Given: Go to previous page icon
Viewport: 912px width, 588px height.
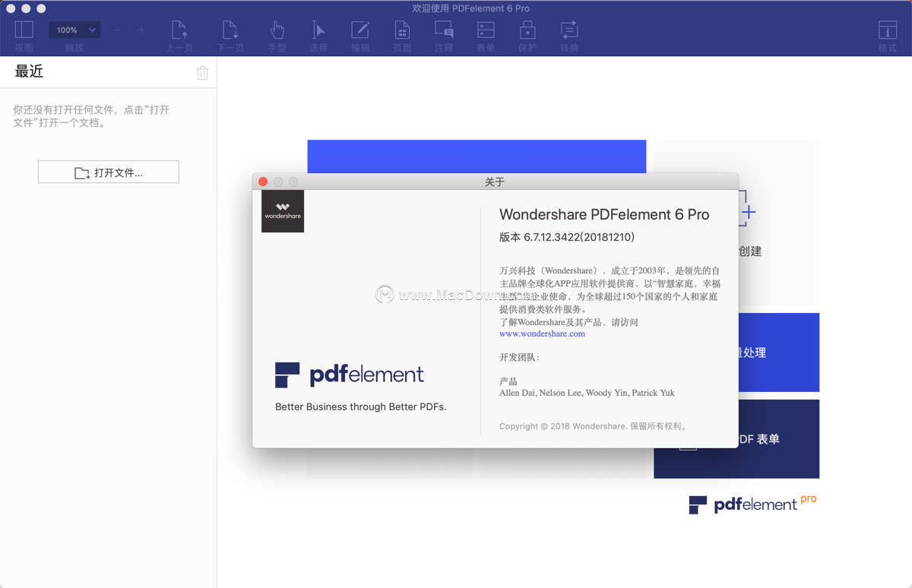Looking at the screenshot, I should pos(179,30).
